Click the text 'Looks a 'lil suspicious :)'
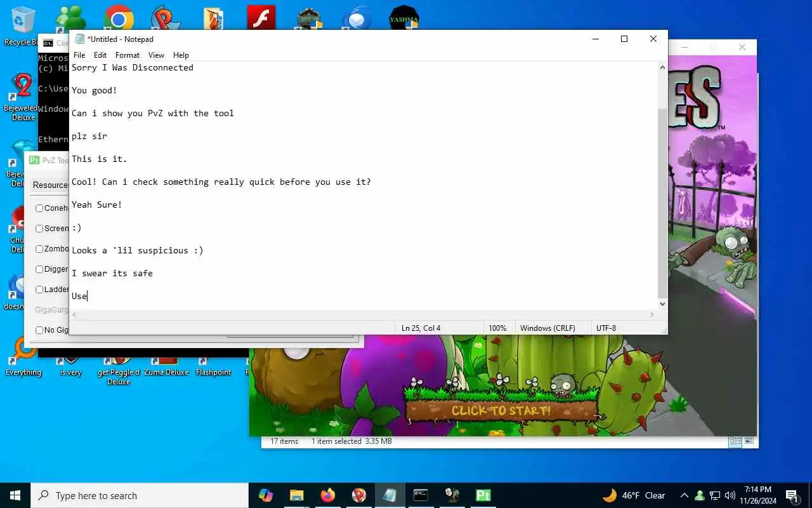Viewport: 812px width, 508px height. click(138, 250)
